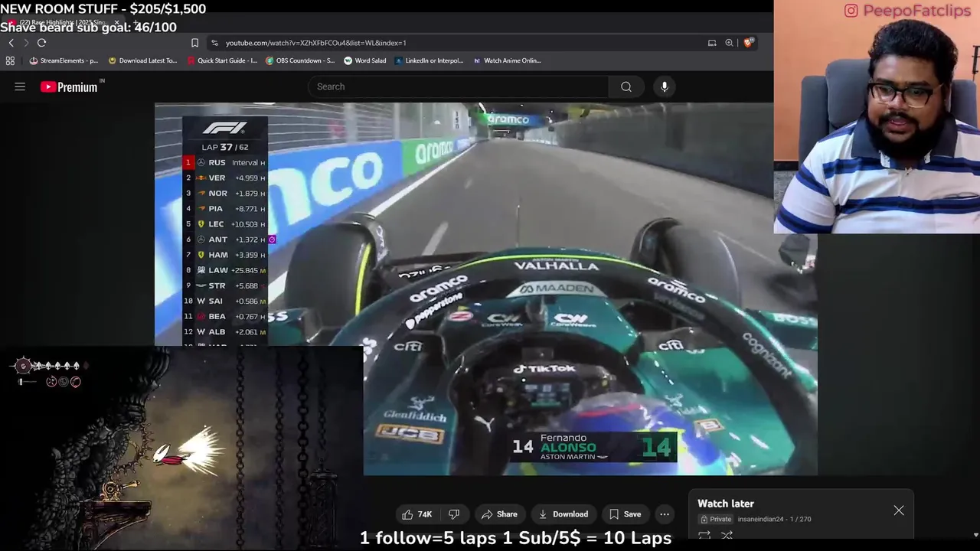The image size is (980, 551).
Task: Open the apps grid icon in the bookmarks bar
Action: click(10, 60)
